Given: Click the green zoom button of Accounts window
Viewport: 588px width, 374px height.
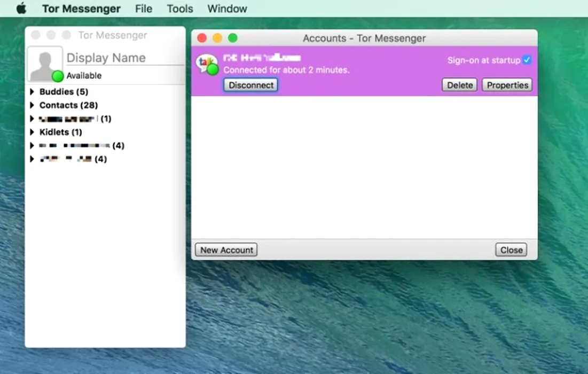Looking at the screenshot, I should (x=233, y=38).
